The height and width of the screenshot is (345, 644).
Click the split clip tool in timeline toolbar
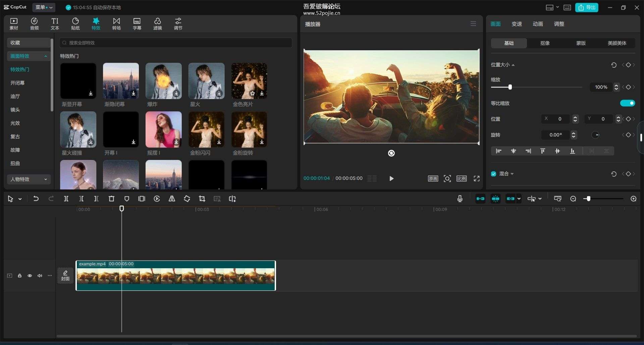pyautogui.click(x=66, y=198)
